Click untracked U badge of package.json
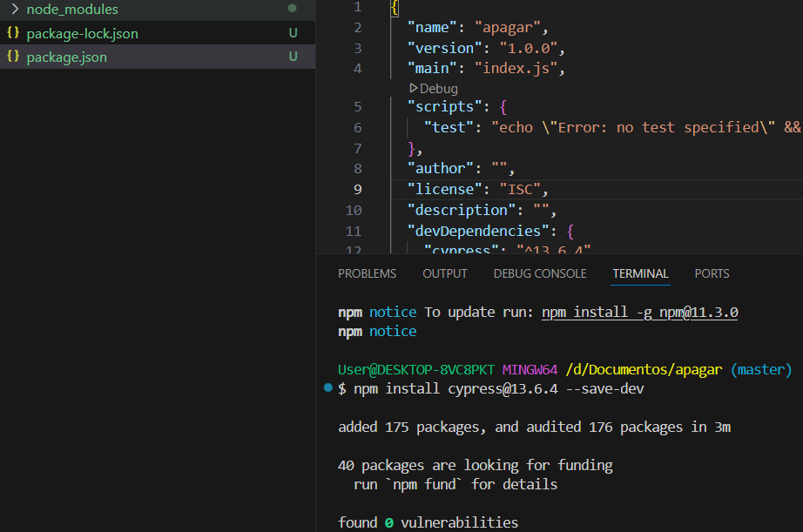The width and height of the screenshot is (803, 532). [293, 57]
